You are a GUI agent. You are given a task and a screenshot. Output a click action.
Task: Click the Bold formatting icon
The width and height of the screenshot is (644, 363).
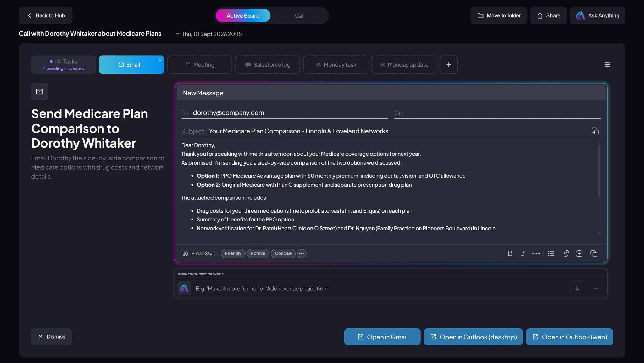pos(510,253)
